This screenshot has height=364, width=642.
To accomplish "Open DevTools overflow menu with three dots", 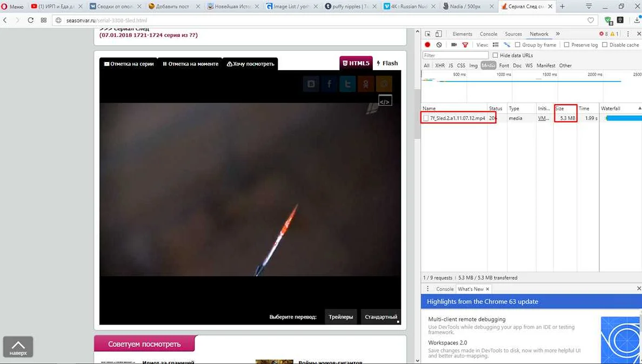I will [627, 33].
